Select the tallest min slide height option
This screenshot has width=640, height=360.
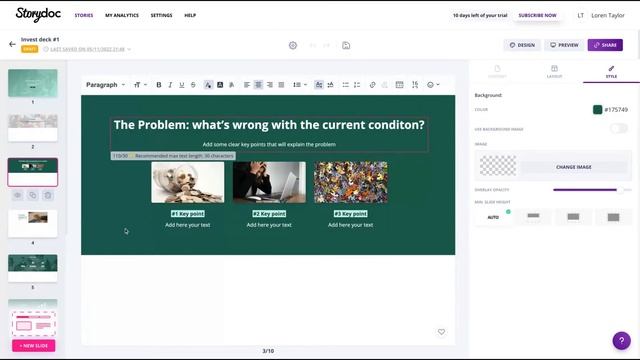613,217
